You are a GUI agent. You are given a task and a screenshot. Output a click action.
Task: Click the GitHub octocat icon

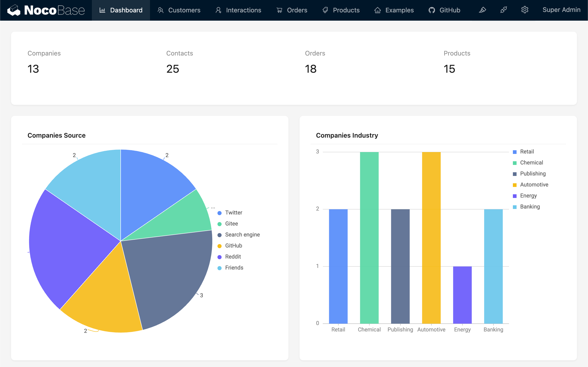432,10
